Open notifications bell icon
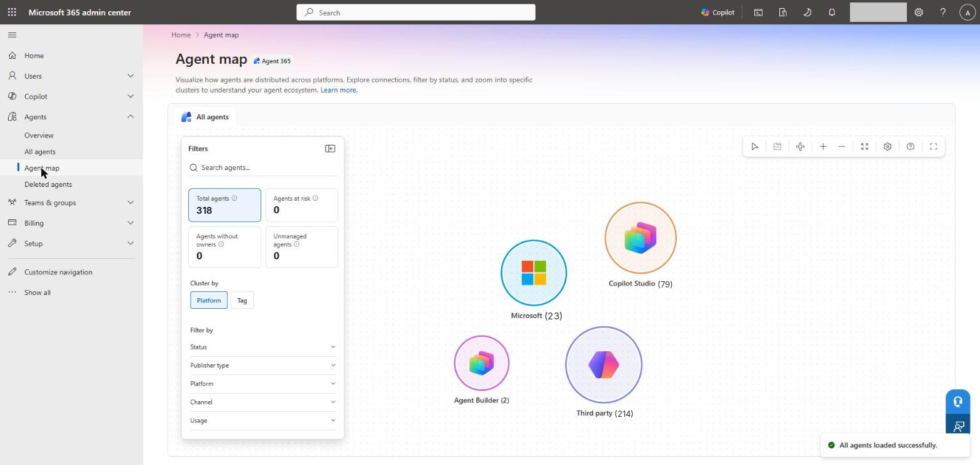This screenshot has width=980, height=465. pyautogui.click(x=832, y=12)
